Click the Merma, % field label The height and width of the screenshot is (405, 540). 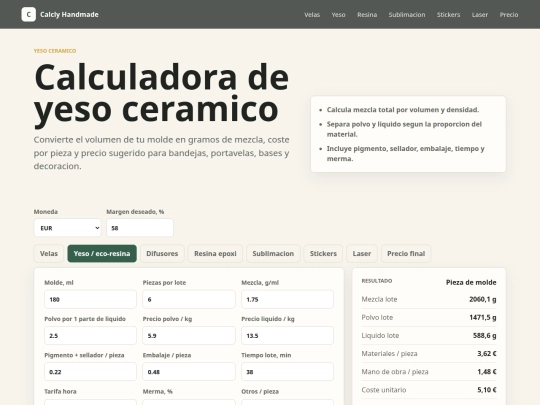point(158,392)
